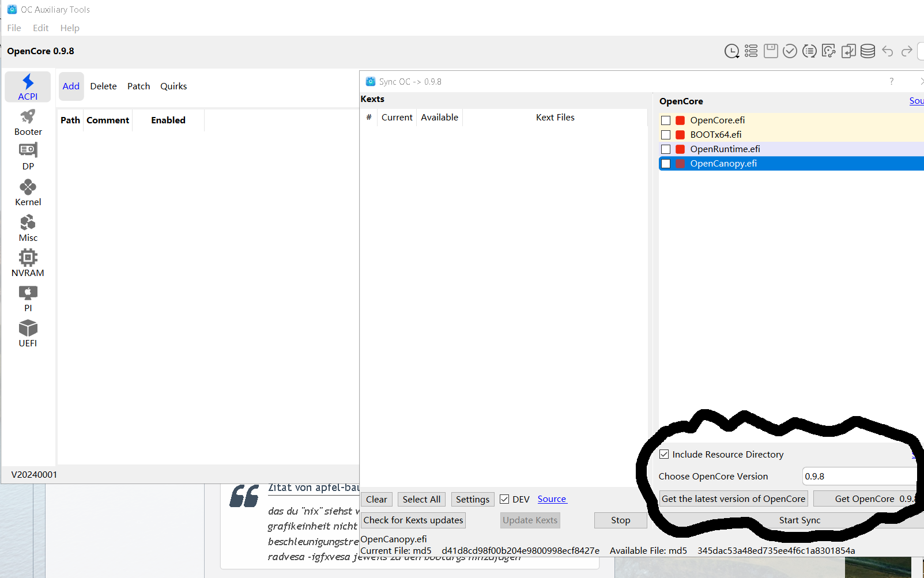Click the question mark help button in Sync dialog
The width and height of the screenshot is (924, 578).
click(891, 81)
